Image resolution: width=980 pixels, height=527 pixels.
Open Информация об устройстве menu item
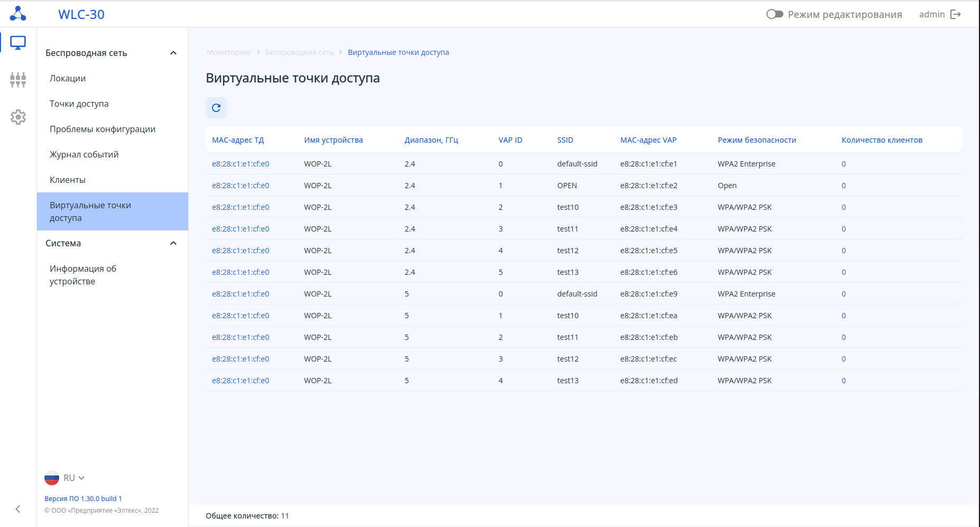click(x=83, y=275)
